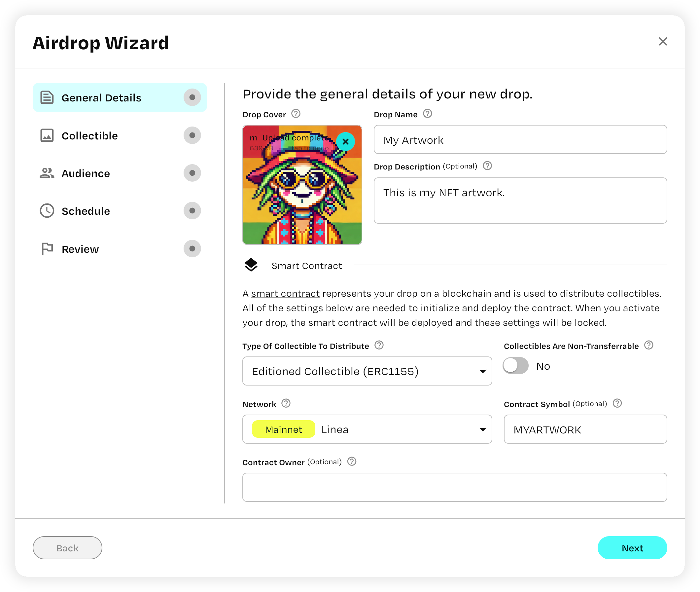Toggle the Collectibles Are Non-Transferrable switch
The width and height of the screenshot is (700, 592).
pos(516,365)
